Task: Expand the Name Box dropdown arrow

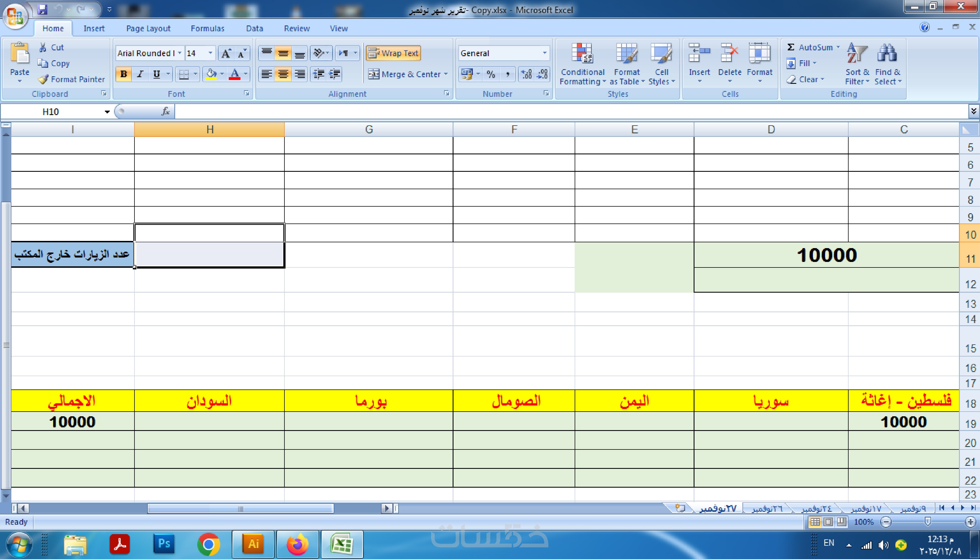Action: tap(107, 112)
